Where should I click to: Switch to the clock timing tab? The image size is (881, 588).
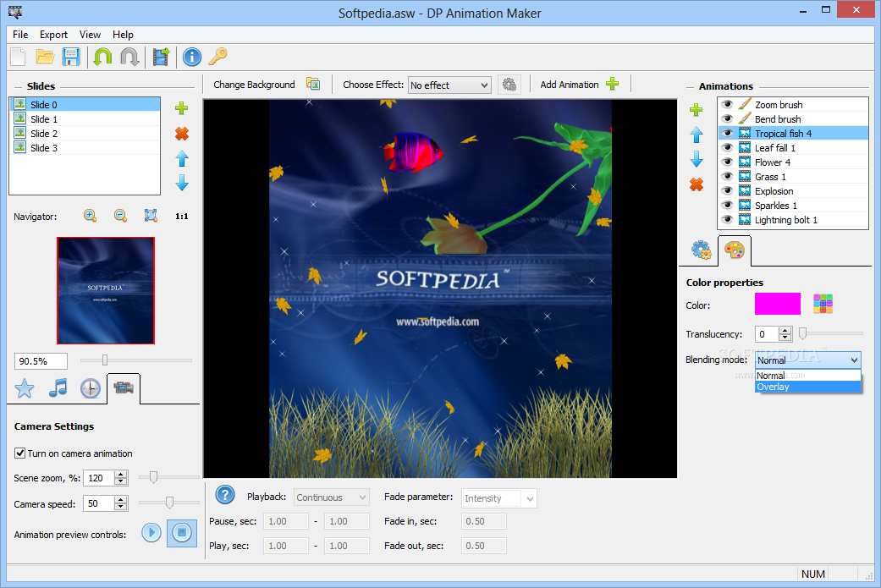point(91,388)
